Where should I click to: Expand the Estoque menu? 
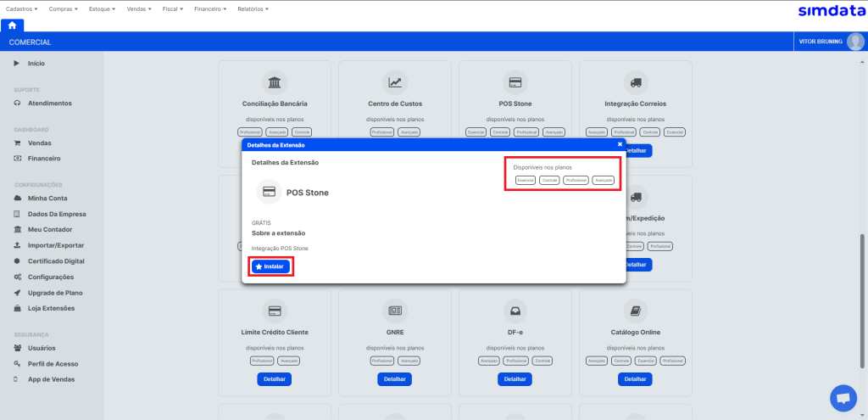[103, 9]
